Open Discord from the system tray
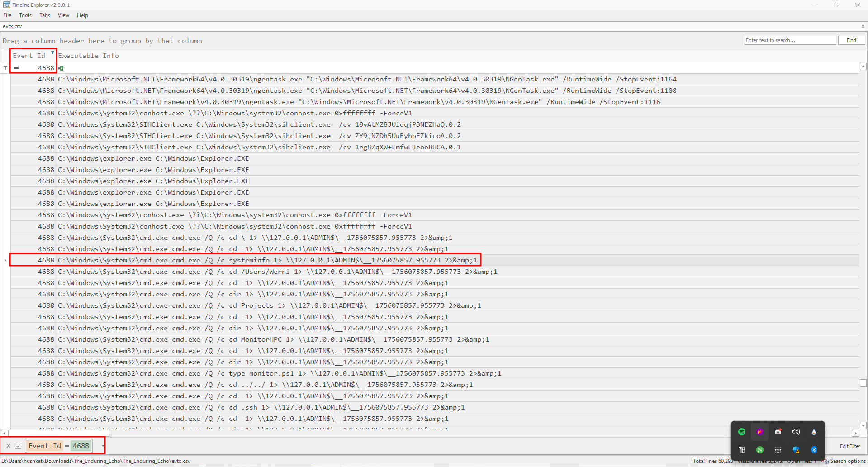The image size is (868, 467). (778, 432)
